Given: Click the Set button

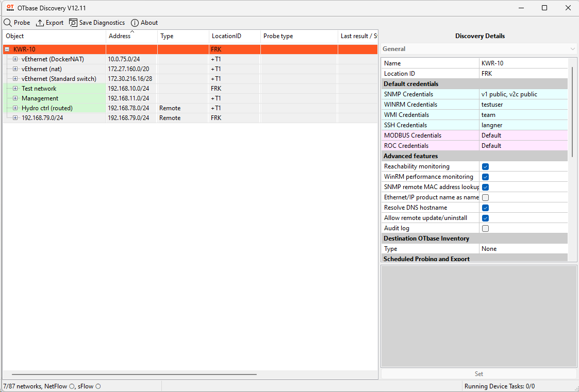Looking at the screenshot, I should (x=479, y=373).
